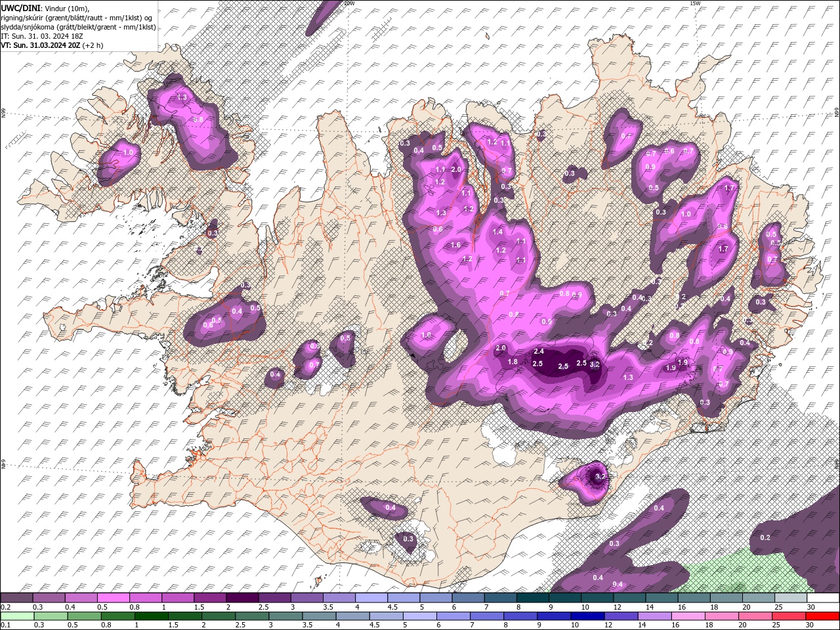The height and width of the screenshot is (630, 840).
Task: Click the 'VT: Sun. 31.03.2024 20Z (+2 h)' line
Action: pos(52,45)
